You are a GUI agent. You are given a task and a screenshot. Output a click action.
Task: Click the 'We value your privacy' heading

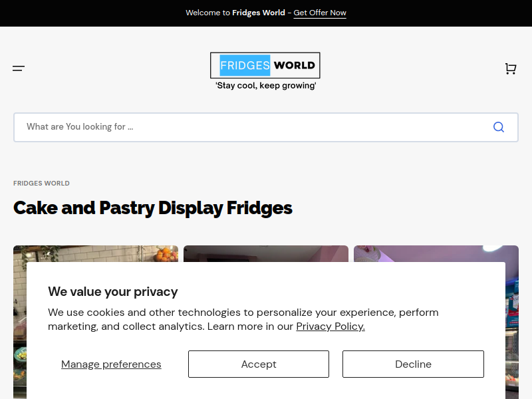click(112, 291)
